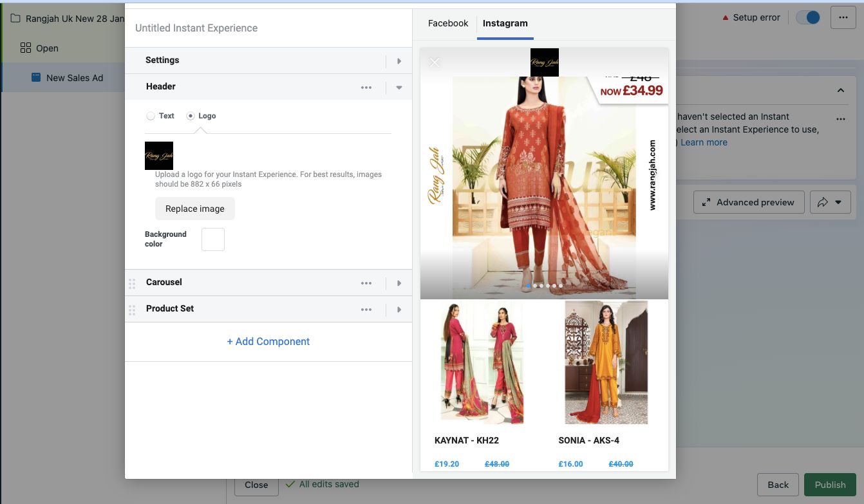Select the Logo header radio option
864x504 pixels.
tap(191, 116)
